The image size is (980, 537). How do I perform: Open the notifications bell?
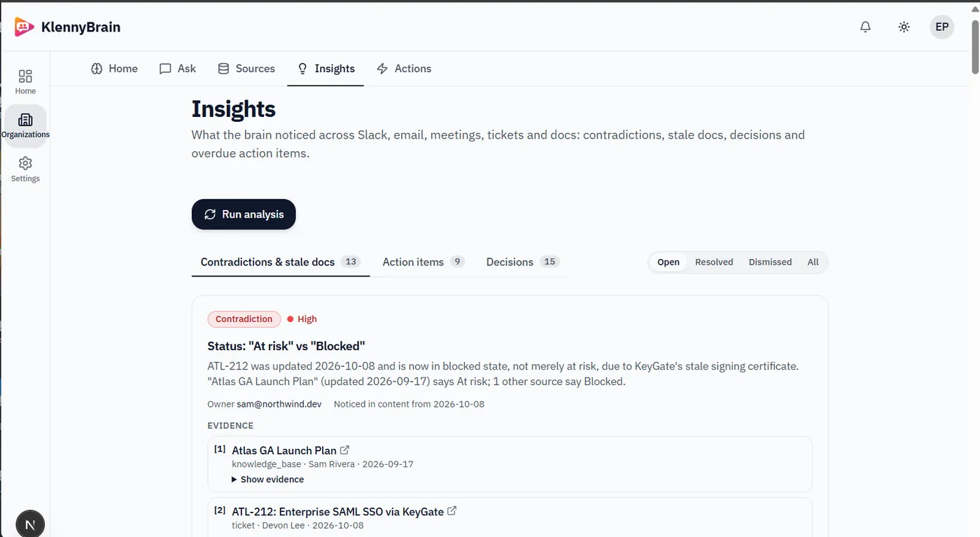click(x=866, y=27)
